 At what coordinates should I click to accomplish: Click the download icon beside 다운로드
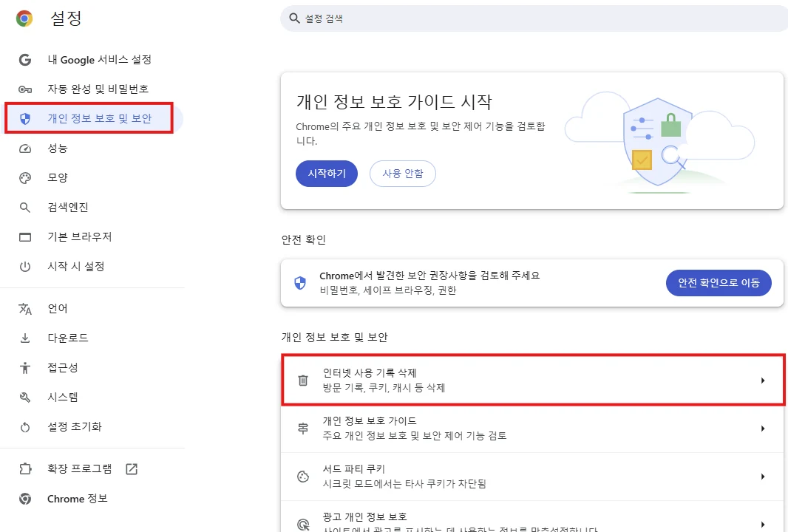click(x=24, y=338)
